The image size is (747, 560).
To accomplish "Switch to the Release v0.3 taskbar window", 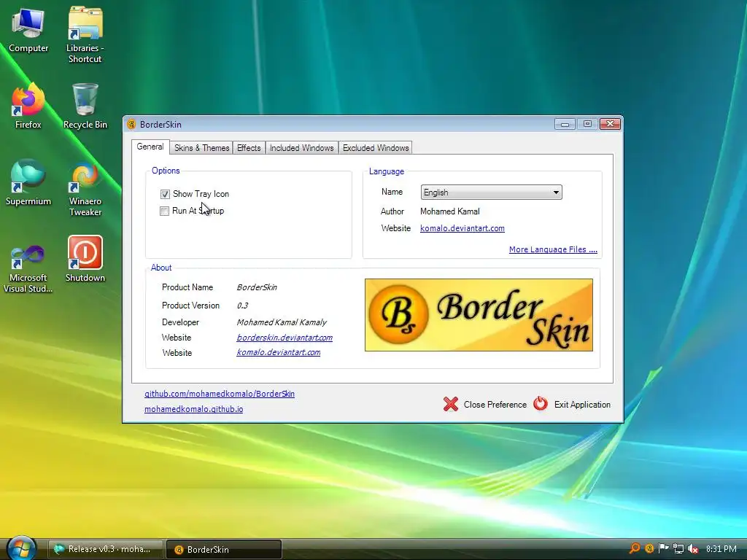I will click(x=106, y=549).
